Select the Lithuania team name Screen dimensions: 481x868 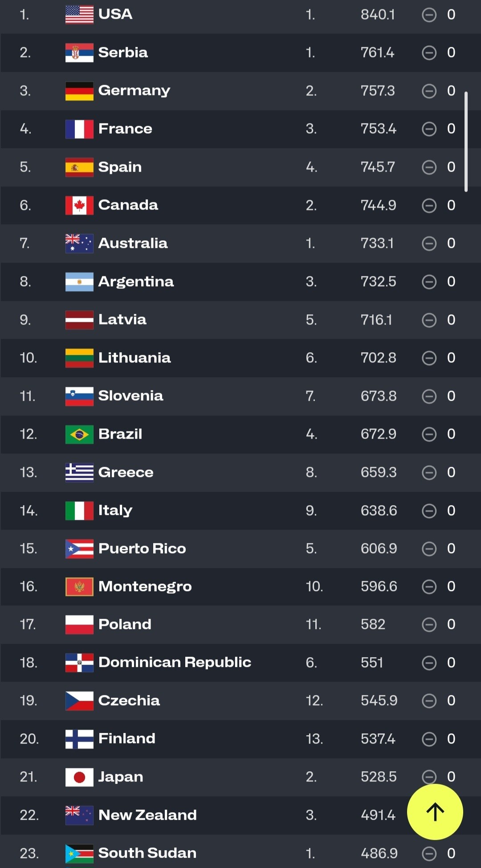click(135, 358)
